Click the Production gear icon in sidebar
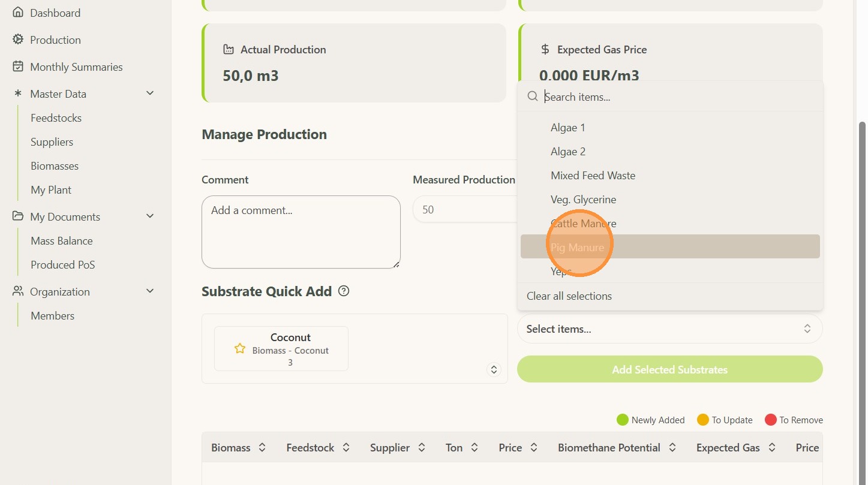 (18, 40)
